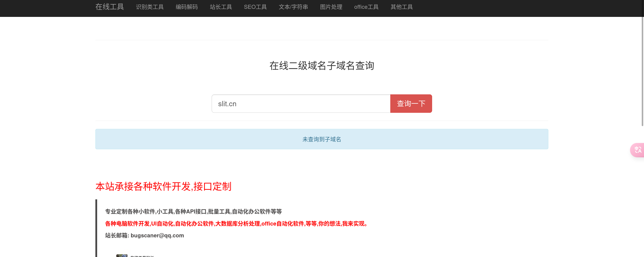This screenshot has height=257, width=644.
Task: Open the SEO工具 menu
Action: tap(255, 7)
